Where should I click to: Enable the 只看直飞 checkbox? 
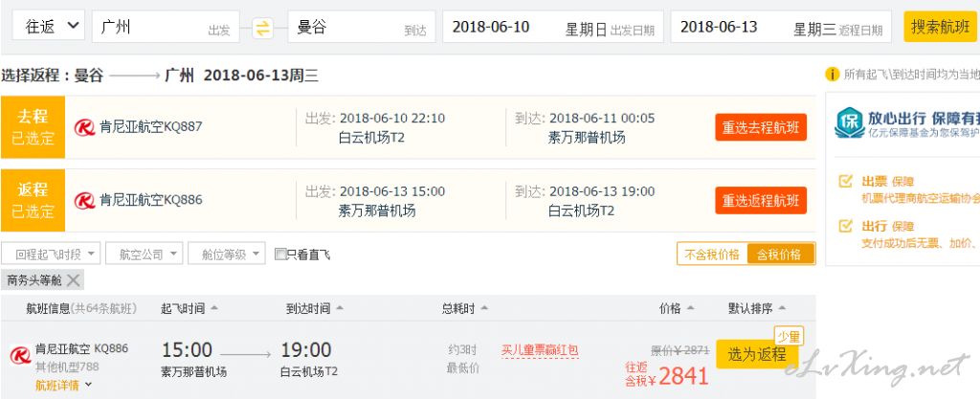pos(280,255)
